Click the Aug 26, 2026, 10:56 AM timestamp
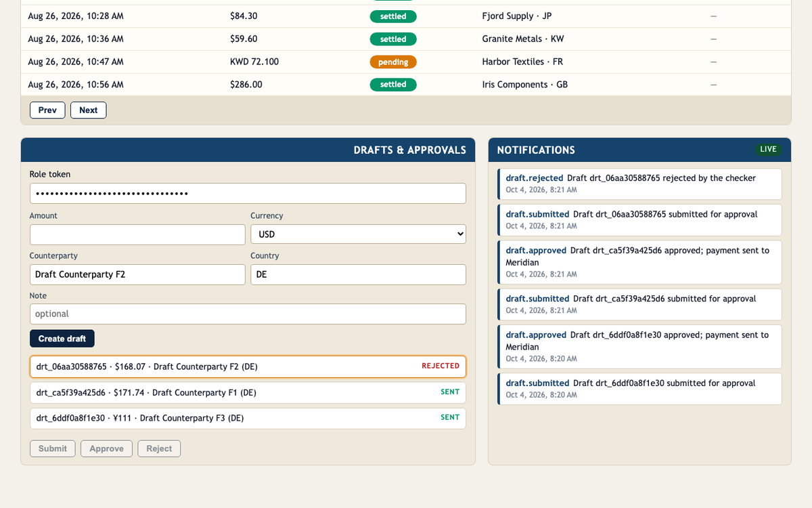This screenshot has width=812, height=508. click(x=76, y=85)
